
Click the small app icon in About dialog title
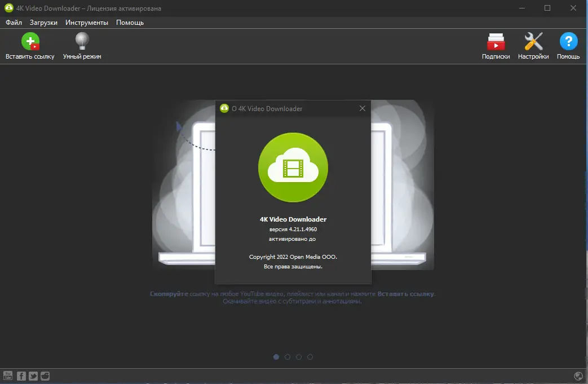tap(224, 108)
